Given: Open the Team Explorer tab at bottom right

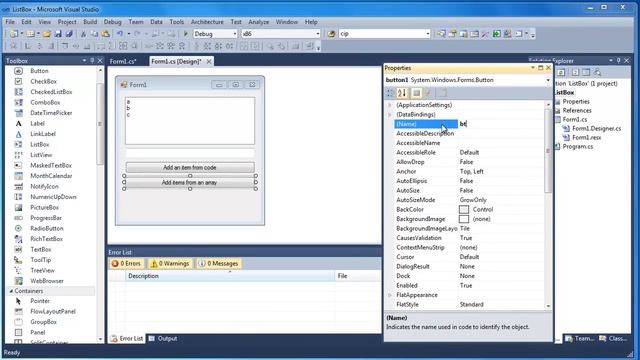Looking at the screenshot, I should tap(580, 338).
